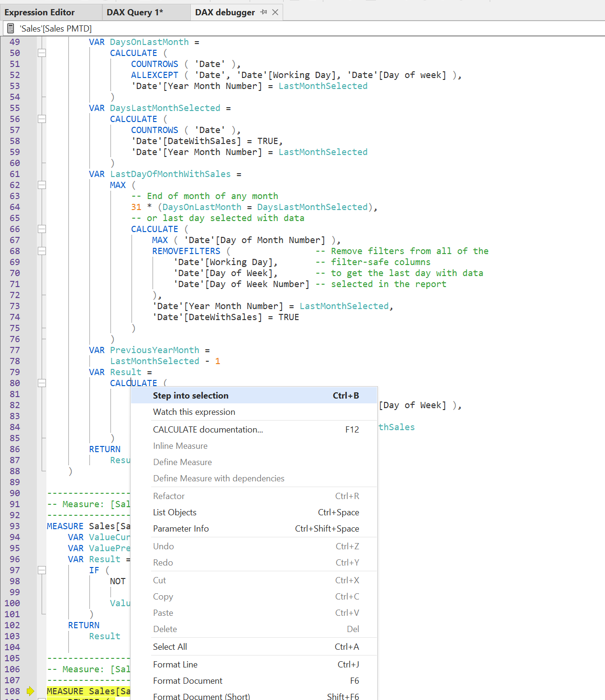The width and height of the screenshot is (605, 700).
Task: Click the pin icon on DAX debugger tab
Action: point(264,12)
